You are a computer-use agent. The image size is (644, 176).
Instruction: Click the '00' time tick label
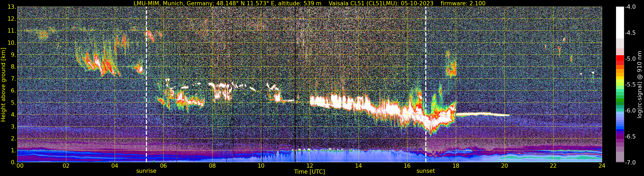pos(20,166)
